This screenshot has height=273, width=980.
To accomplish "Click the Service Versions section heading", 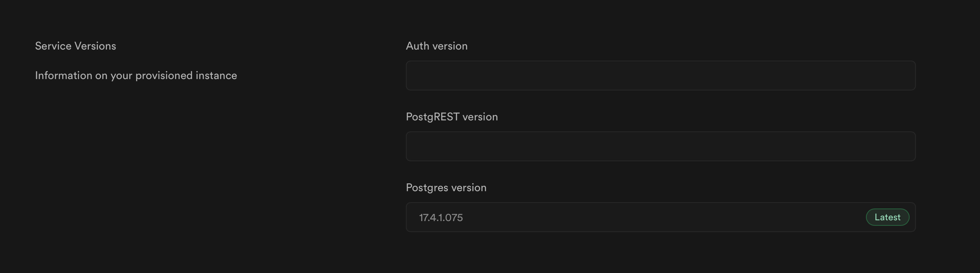I will 76,46.
